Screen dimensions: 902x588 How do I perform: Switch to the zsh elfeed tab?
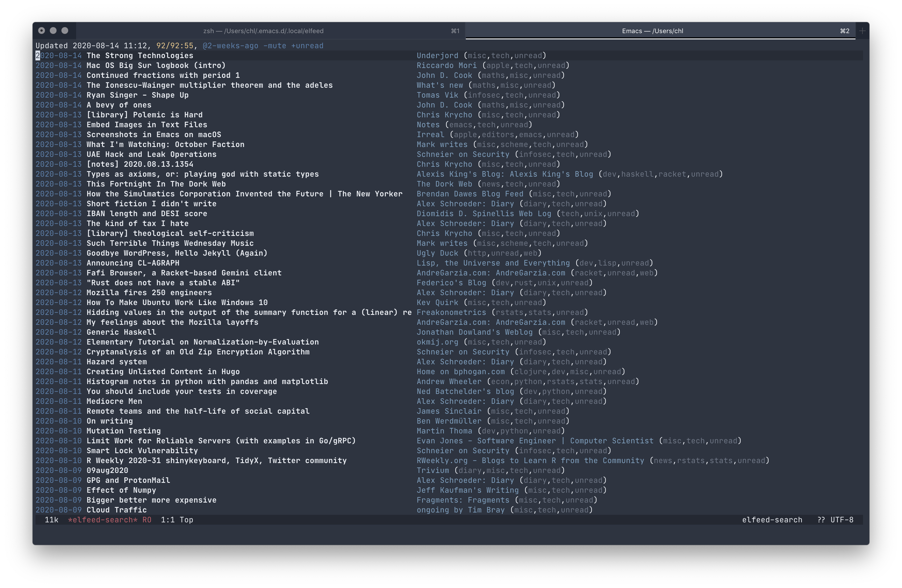point(263,31)
